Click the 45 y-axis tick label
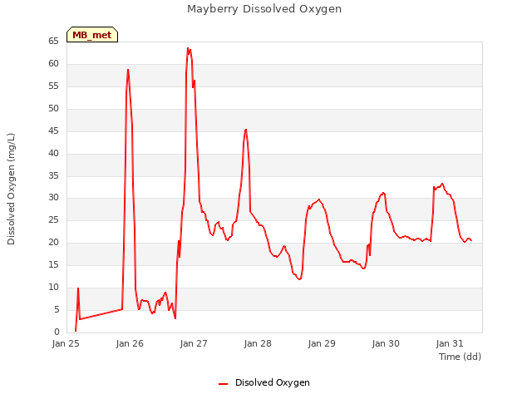 (x=53, y=131)
